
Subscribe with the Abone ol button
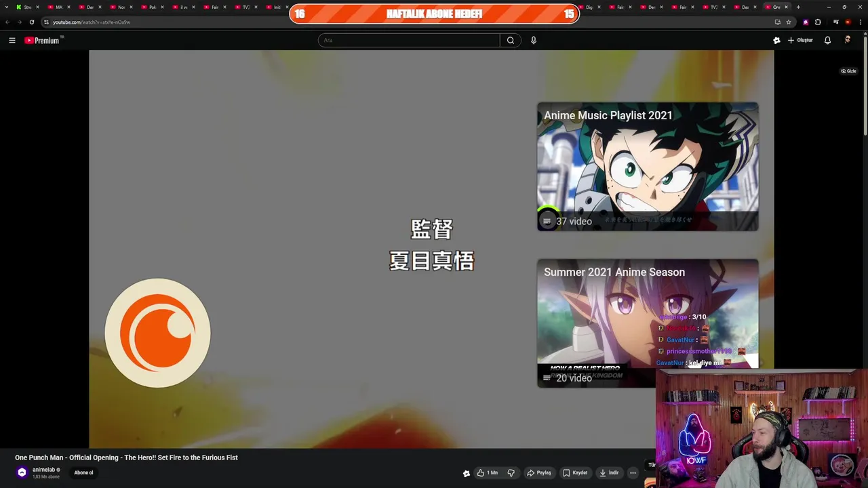coord(83,472)
